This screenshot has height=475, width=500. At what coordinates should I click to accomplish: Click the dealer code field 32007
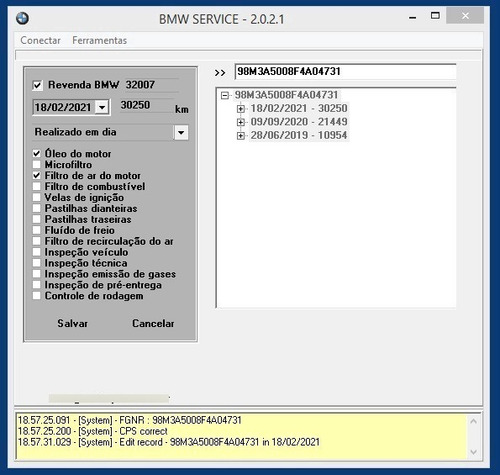152,85
